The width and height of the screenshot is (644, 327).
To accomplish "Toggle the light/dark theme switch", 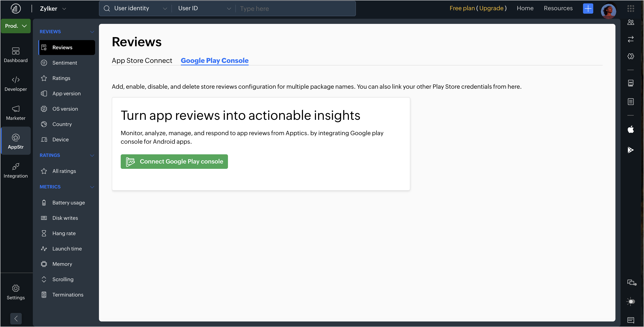I will pyautogui.click(x=631, y=301).
